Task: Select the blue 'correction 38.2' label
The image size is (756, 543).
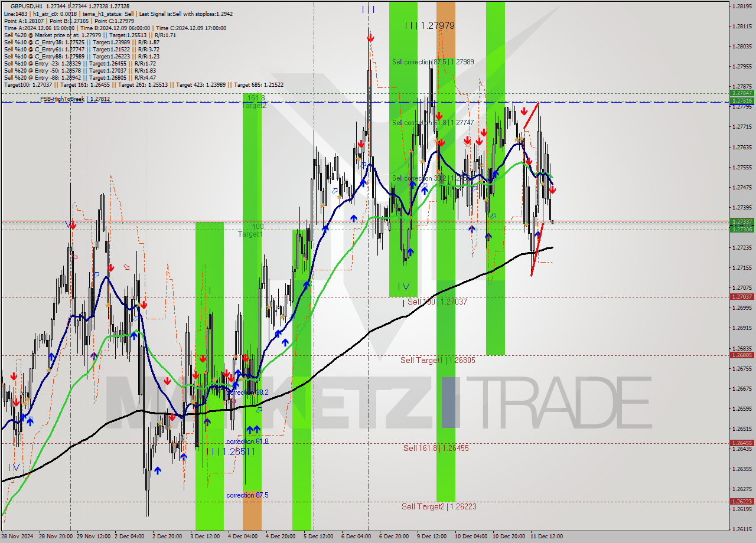Action: [247, 392]
